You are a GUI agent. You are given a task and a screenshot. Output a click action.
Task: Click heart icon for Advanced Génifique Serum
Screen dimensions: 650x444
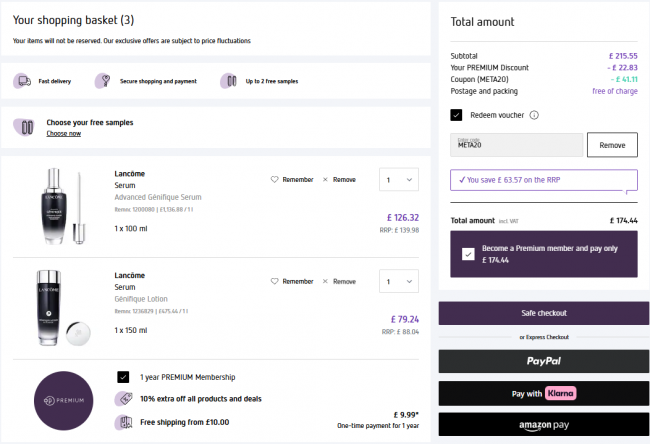pyautogui.click(x=274, y=180)
